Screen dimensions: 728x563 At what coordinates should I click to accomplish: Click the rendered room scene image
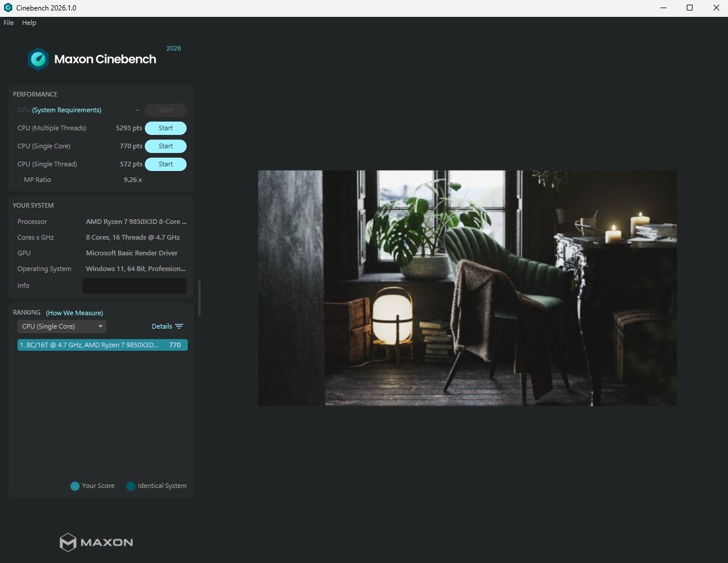[468, 288]
